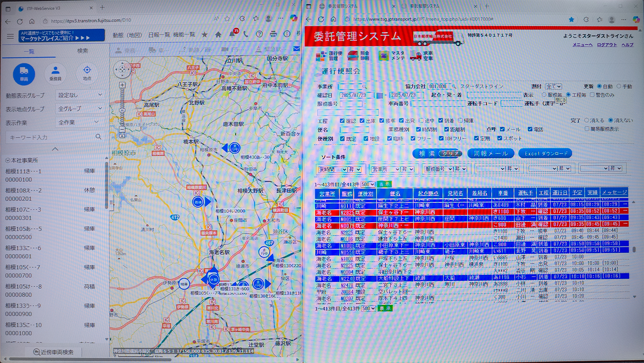Open notifications bell with 73 badge
The width and height of the screenshot is (644, 363).
pos(232,34)
